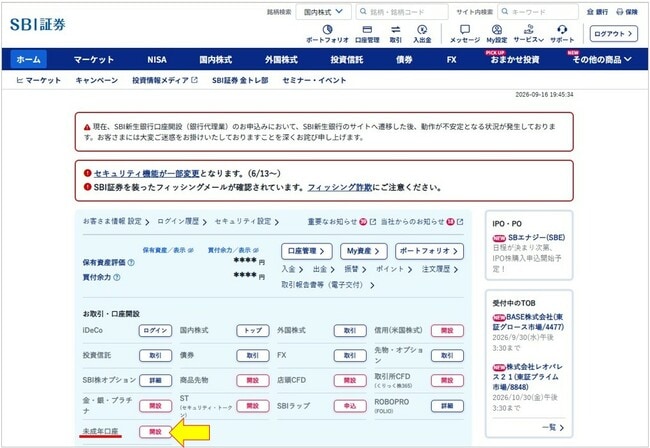Click the ログアウト button
650x448 pixels.
[614, 34]
